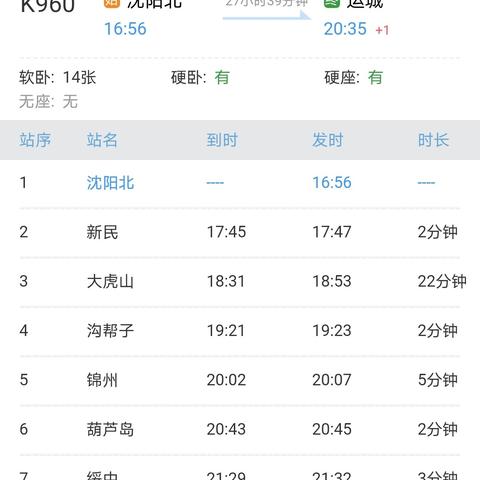Viewport: 480px width, 480px height.
Task: Choose 硬卧 有 seat option
Action: pos(200,78)
